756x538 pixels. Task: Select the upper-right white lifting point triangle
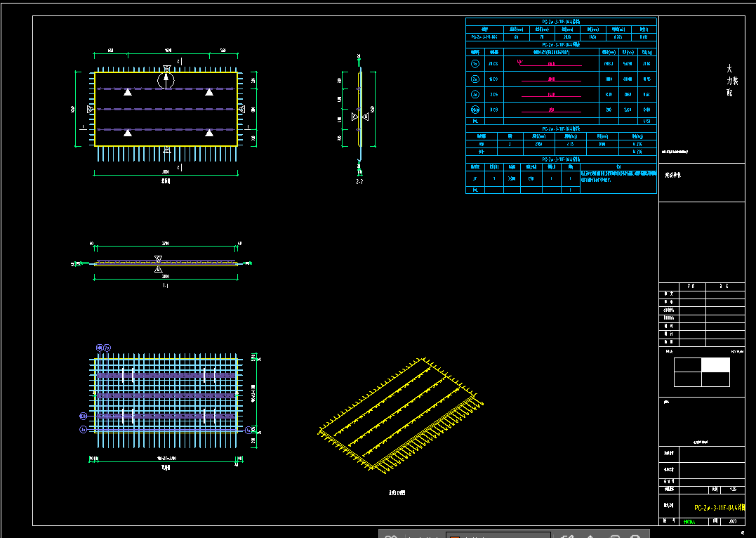coord(209,92)
